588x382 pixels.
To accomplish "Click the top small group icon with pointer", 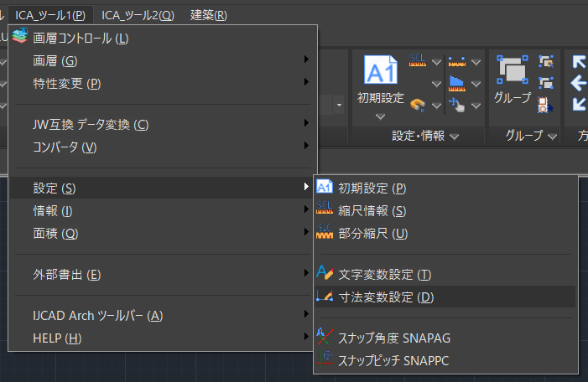I will (x=545, y=61).
